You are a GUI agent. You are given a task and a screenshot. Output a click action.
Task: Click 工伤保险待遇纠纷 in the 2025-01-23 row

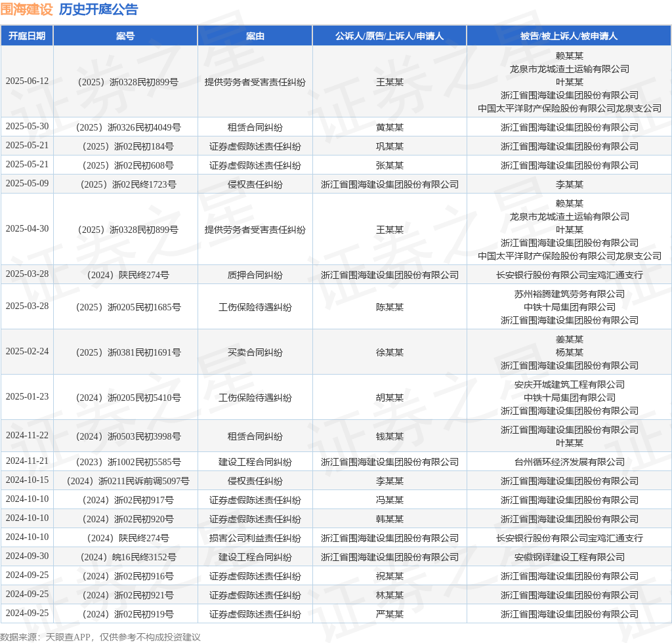255,398
